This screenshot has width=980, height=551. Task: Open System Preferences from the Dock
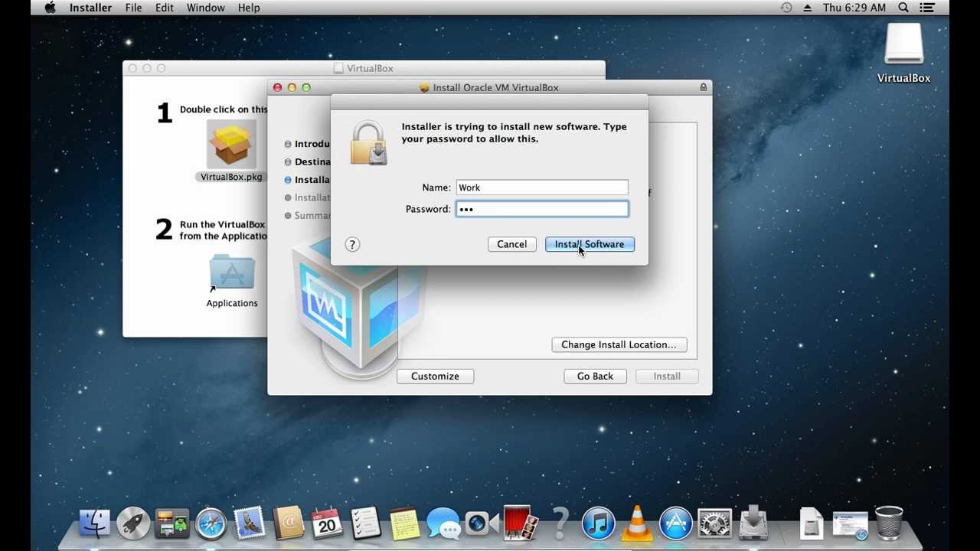click(x=714, y=523)
